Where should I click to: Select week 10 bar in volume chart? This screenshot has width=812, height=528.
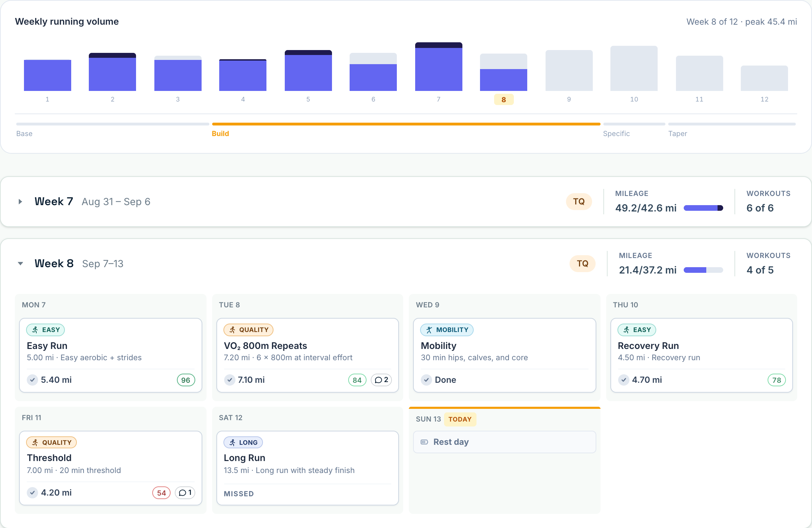(634, 68)
